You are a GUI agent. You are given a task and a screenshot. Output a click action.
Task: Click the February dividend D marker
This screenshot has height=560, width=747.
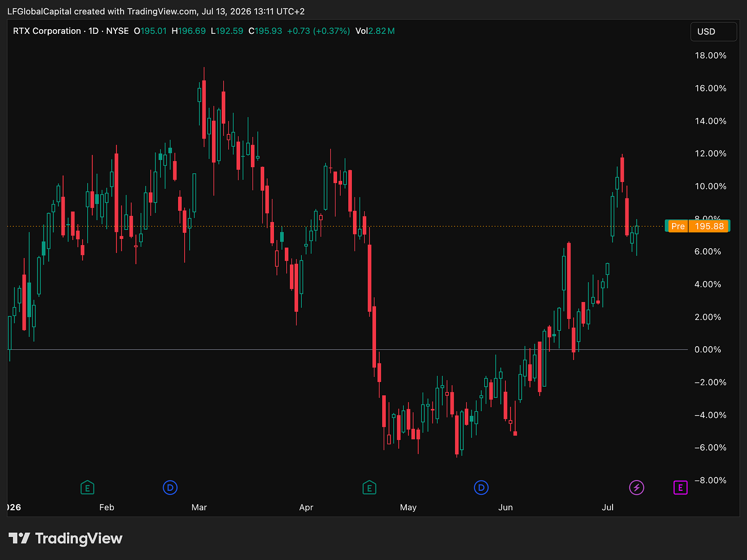(x=170, y=488)
